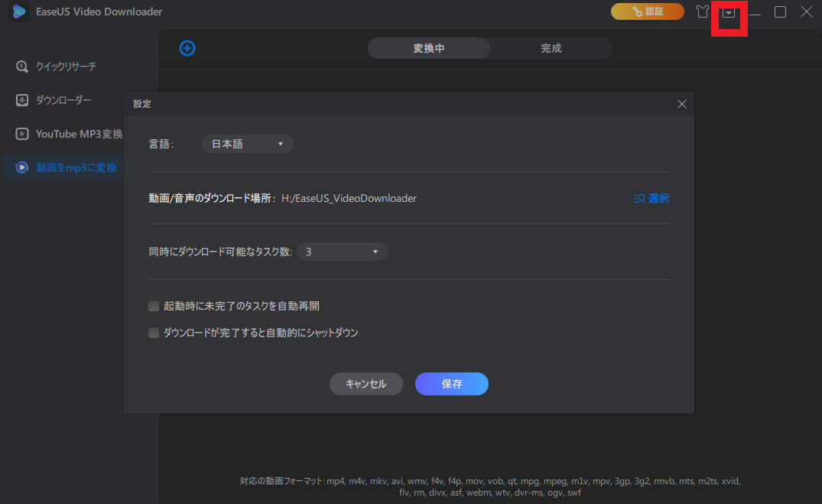The image size is (822, 504).
Task: Click the blue plus add-file icon
Action: click(187, 48)
